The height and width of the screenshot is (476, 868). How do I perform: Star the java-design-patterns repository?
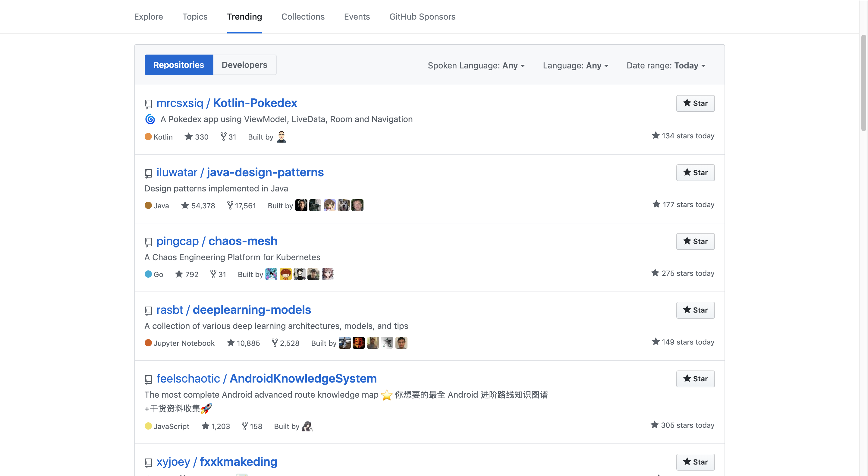695,173
